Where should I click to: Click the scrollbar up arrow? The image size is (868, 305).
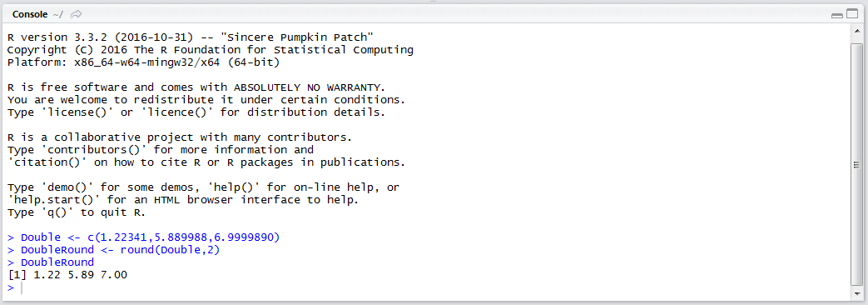[856, 32]
